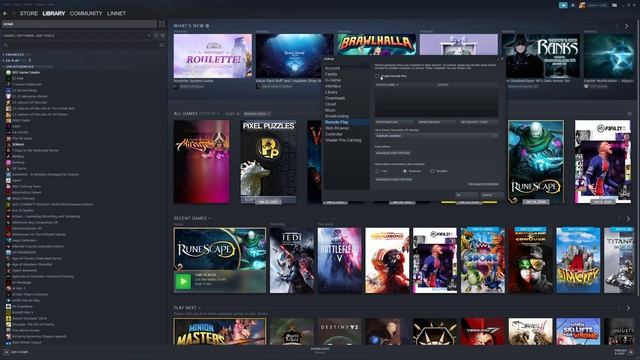Click the 3DMark entry icon in list
640x360 pixels.
tap(8, 144)
